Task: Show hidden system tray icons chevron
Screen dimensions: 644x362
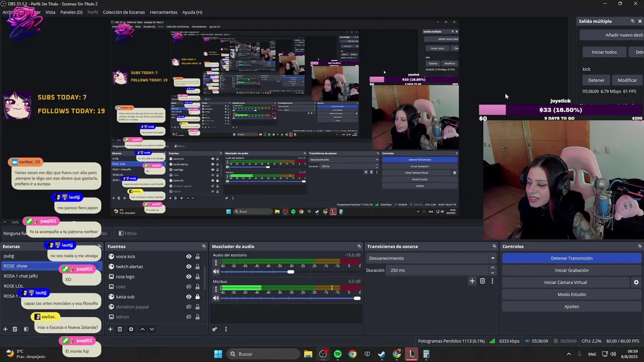Action: (x=569, y=354)
